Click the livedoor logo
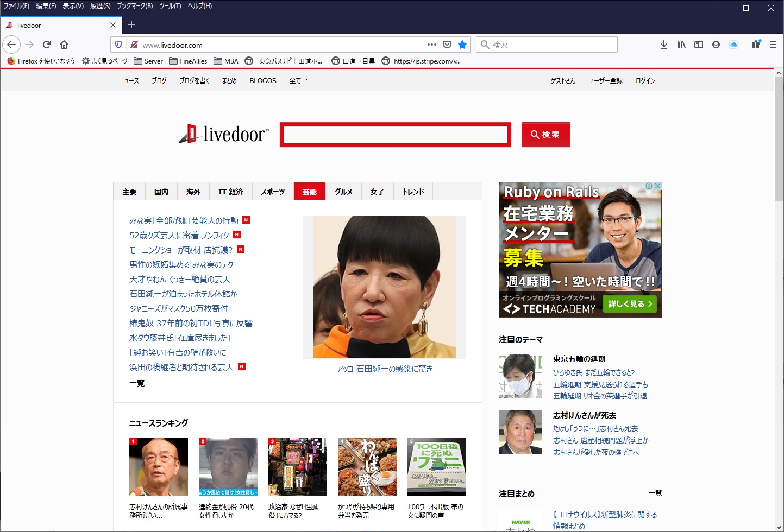 click(x=224, y=134)
